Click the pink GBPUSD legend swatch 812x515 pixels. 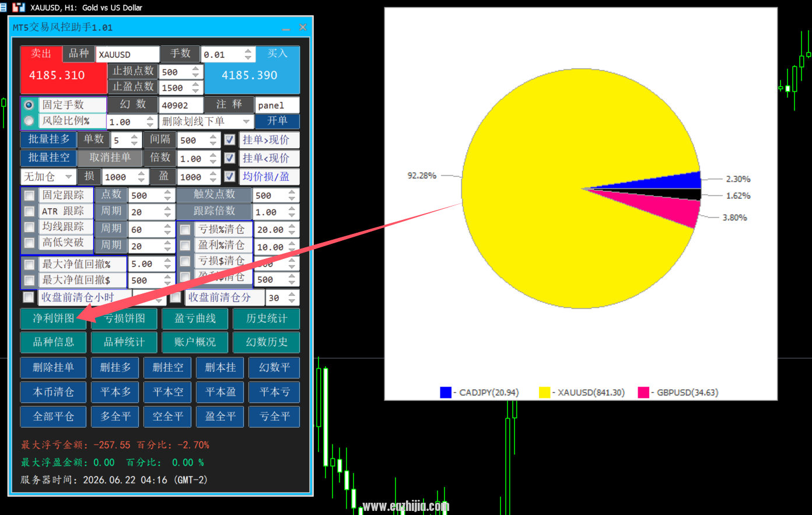[x=643, y=393]
